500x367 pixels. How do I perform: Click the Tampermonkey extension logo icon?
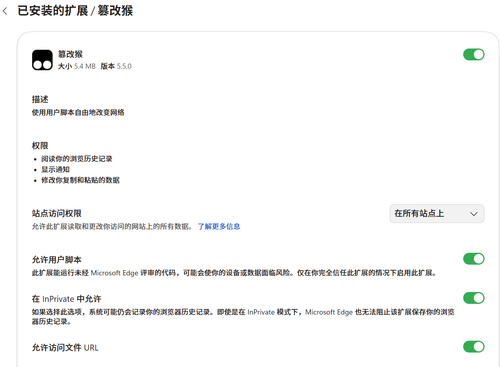coord(42,60)
